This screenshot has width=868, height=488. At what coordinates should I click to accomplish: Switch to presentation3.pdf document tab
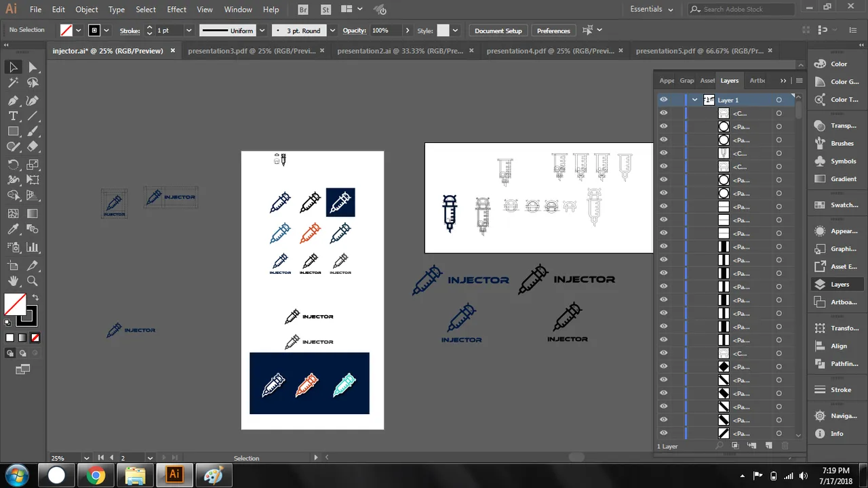coord(251,51)
